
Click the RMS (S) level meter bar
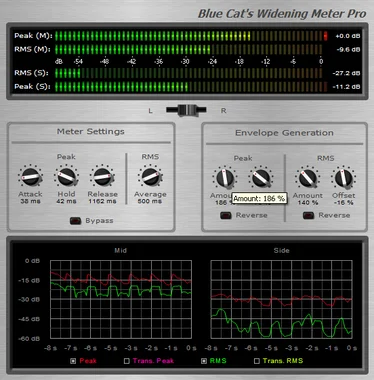[x=189, y=73]
